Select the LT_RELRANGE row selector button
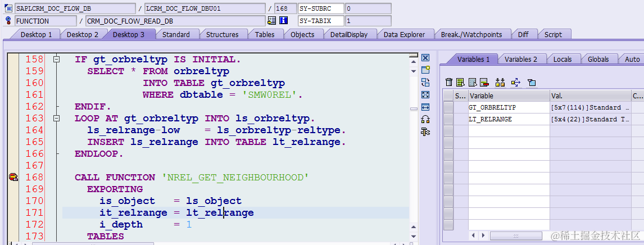Viewport: 644px width, 245px height. pos(448,120)
